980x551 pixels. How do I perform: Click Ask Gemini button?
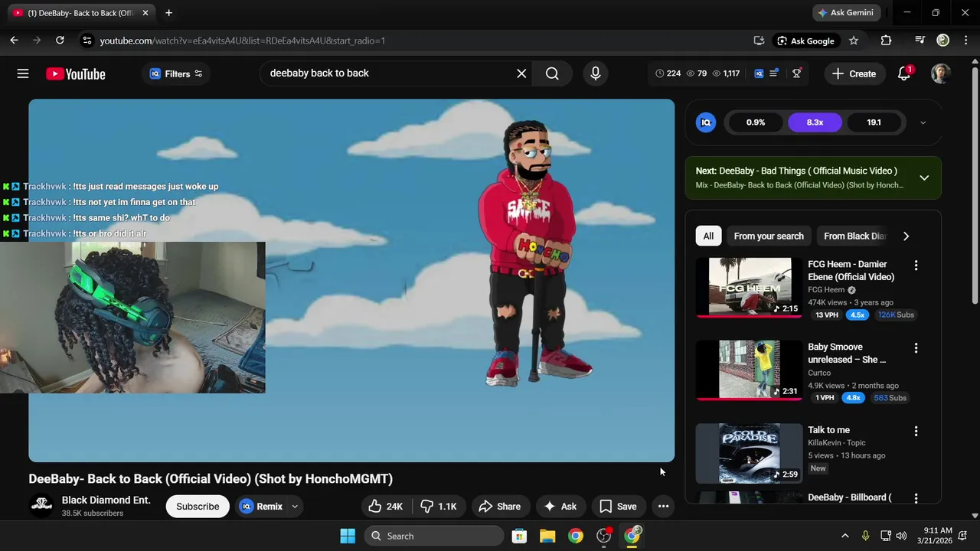pos(846,12)
